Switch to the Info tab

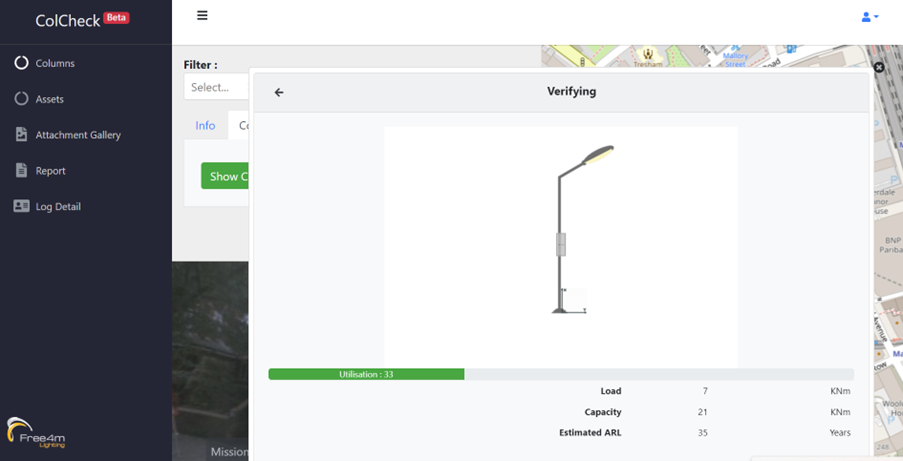point(205,126)
